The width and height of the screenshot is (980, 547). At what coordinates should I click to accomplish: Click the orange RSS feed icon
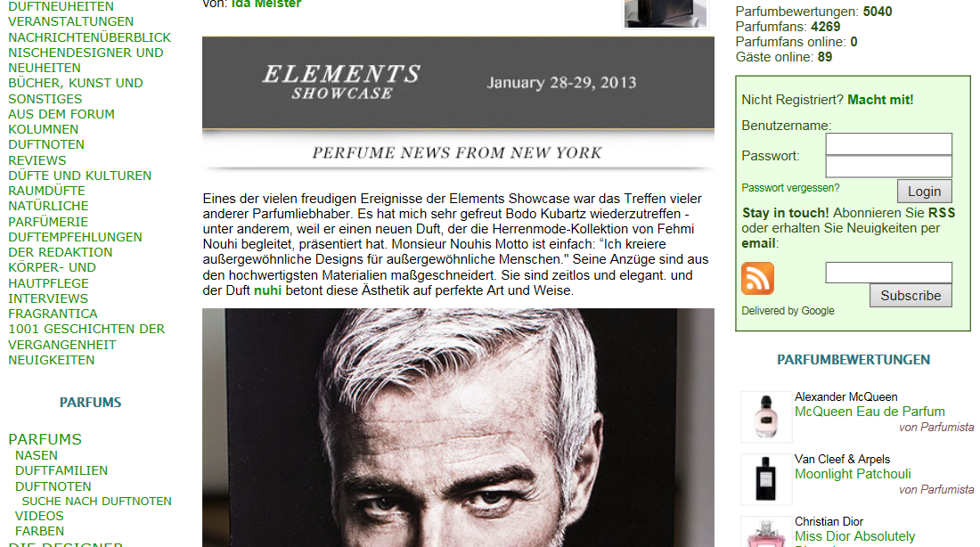pyautogui.click(x=757, y=278)
